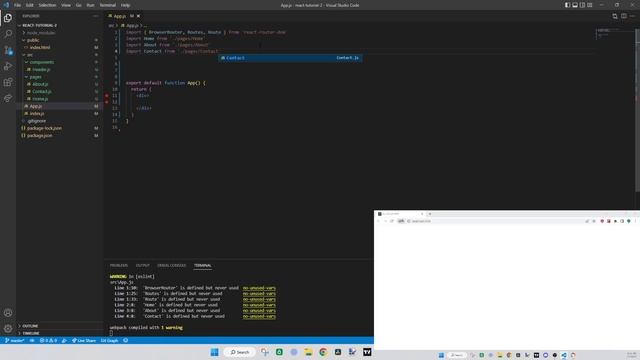Click the taskbar Search box
This screenshot has height=360, width=640.
click(x=240, y=352)
